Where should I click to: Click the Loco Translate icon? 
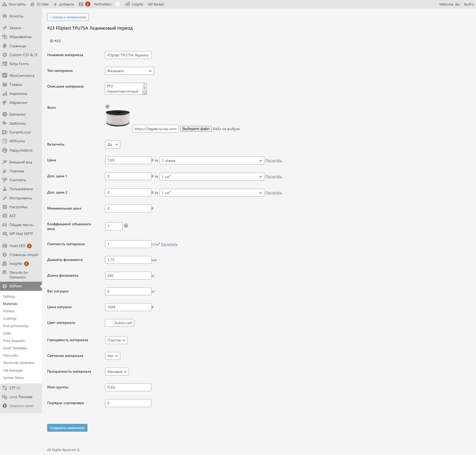(5, 397)
